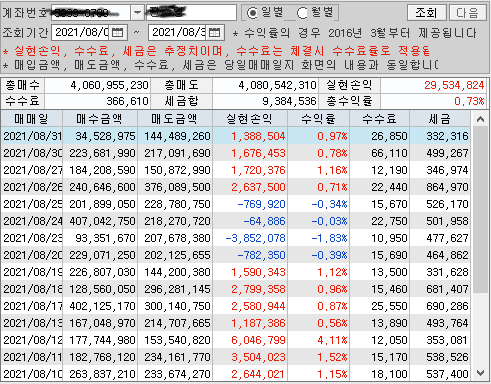Select the 일별 radio option
Image resolution: width=491 pixels, height=384 pixels.
click(252, 13)
